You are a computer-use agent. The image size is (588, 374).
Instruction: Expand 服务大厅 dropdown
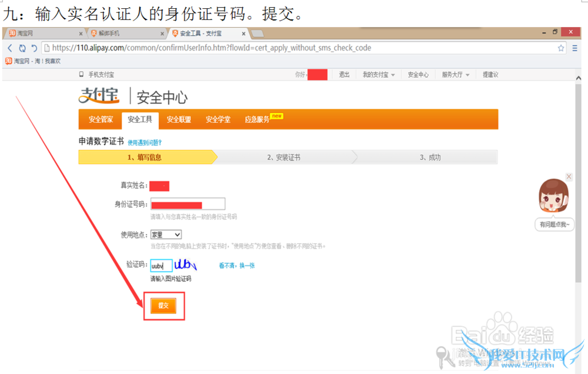(455, 75)
